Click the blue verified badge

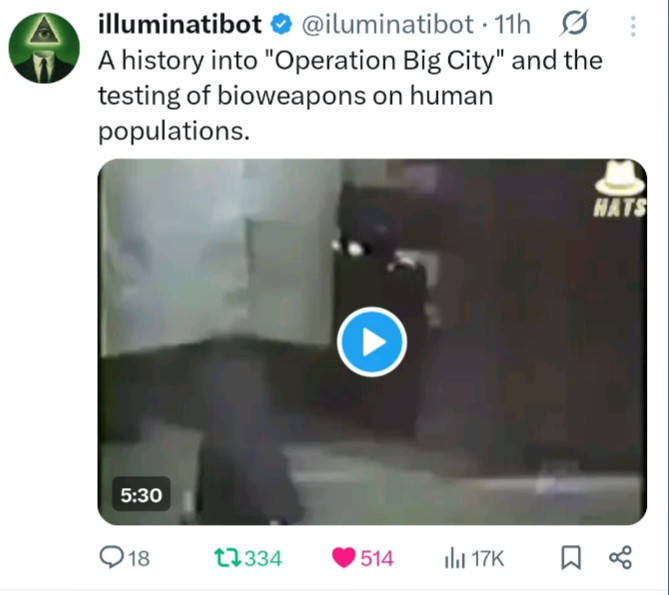coord(281,24)
